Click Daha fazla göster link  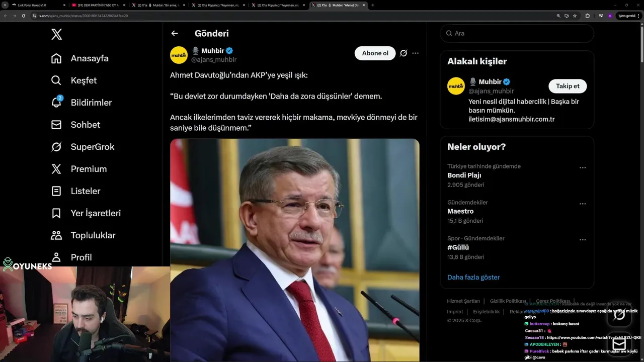473,277
